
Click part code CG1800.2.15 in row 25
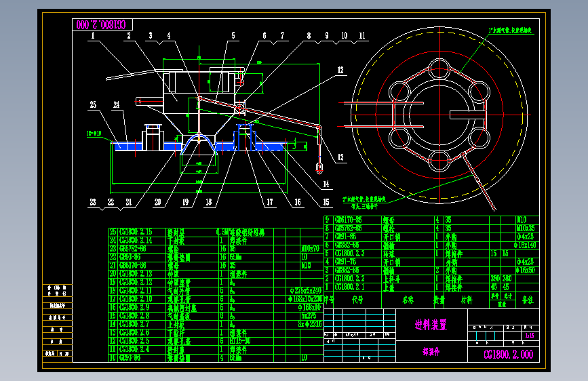(x=136, y=232)
